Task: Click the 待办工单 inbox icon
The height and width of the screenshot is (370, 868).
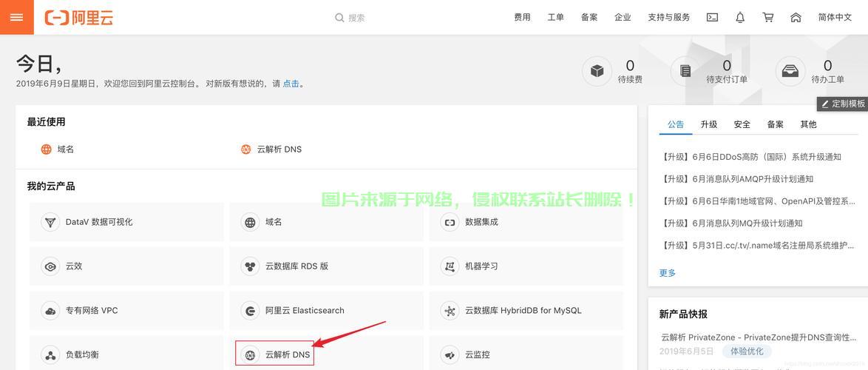Action: click(x=790, y=72)
